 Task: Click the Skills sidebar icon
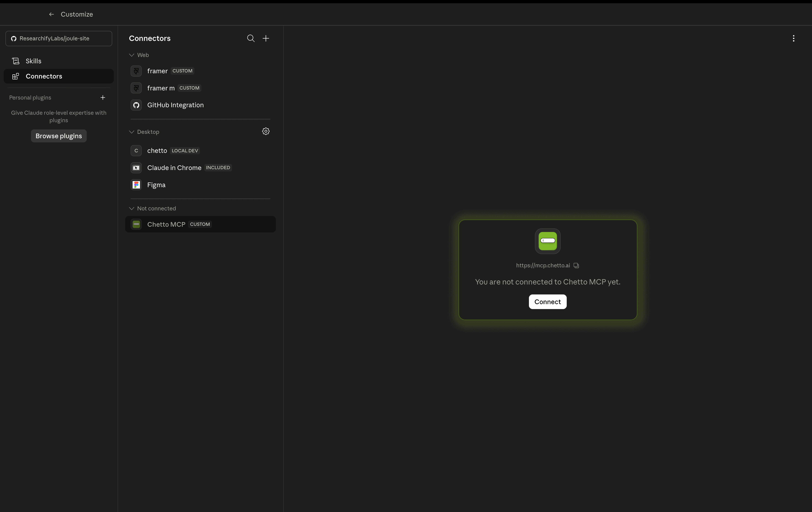[15, 61]
